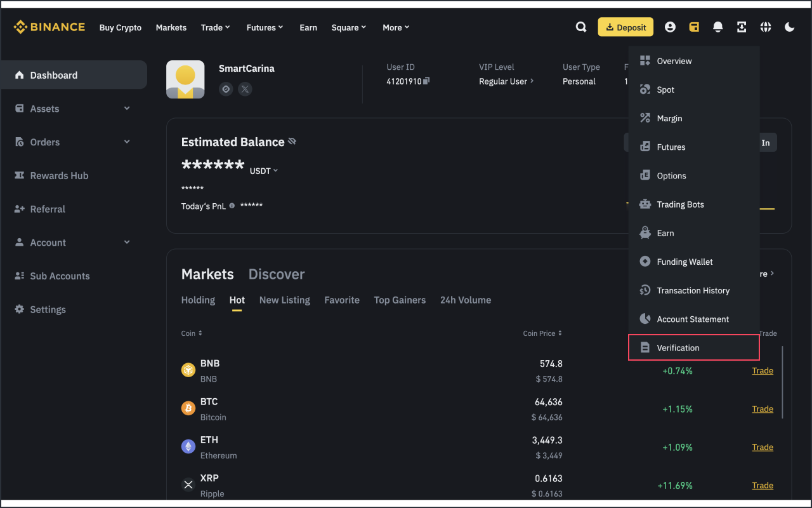Switch to the Top Gainers tab
The width and height of the screenshot is (812, 508).
pyautogui.click(x=400, y=300)
